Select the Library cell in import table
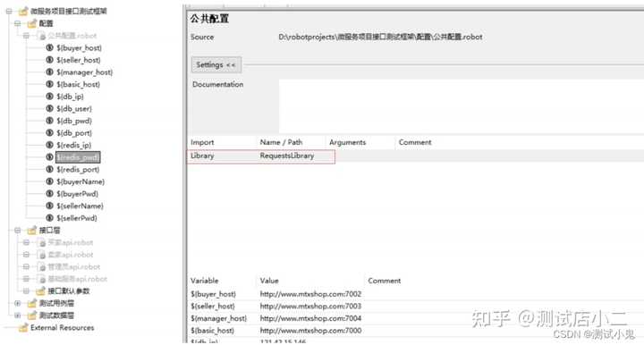This screenshot has width=644, height=345. [202, 156]
